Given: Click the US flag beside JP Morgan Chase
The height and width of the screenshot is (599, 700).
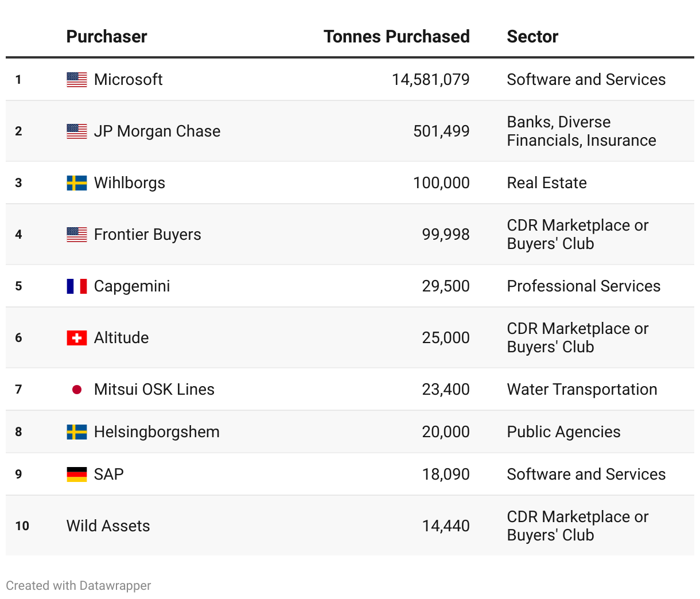Looking at the screenshot, I should (77, 131).
